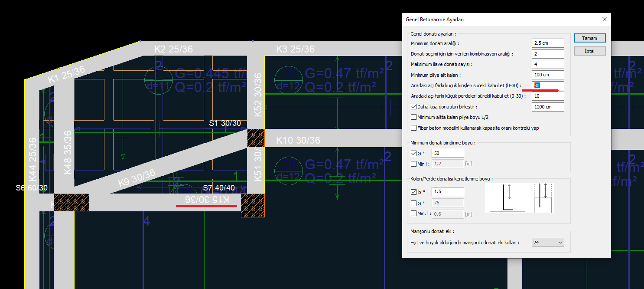The height and width of the screenshot is (289, 644).
Task: Select the hatched S7 40/40 column
Action: [x=253, y=205]
